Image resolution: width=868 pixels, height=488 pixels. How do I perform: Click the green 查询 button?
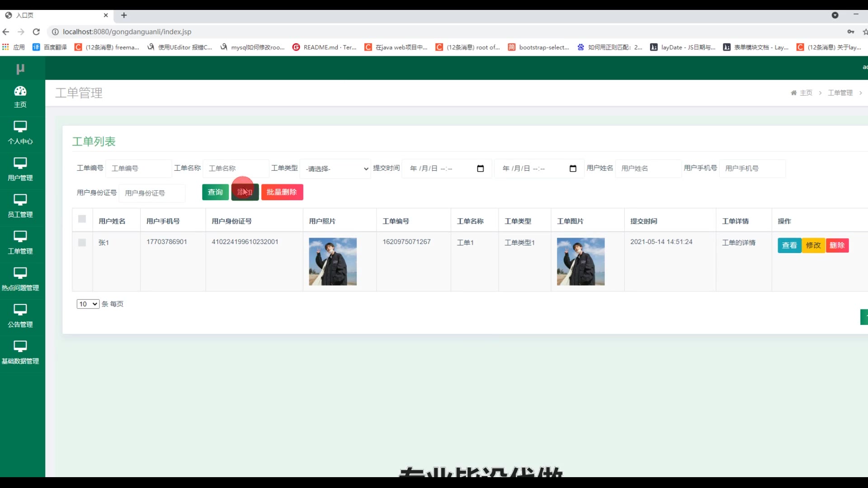[x=215, y=192]
